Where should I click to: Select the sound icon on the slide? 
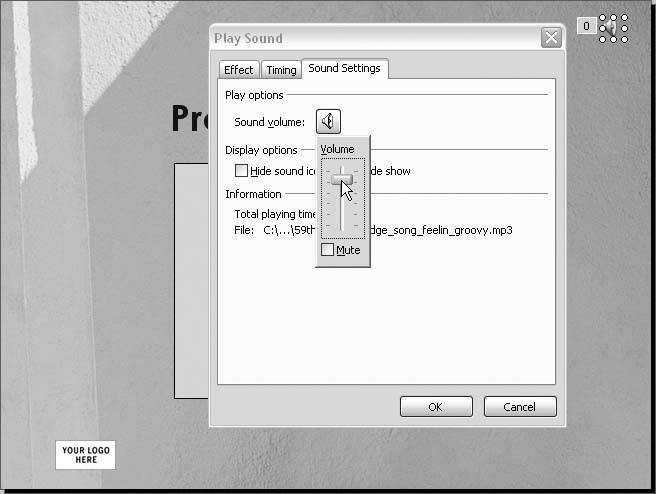(x=613, y=28)
